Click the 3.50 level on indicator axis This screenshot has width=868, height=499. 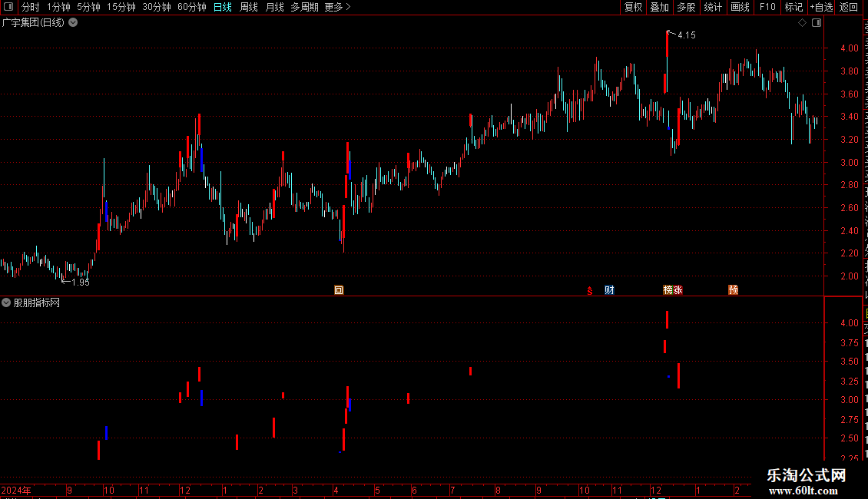click(x=850, y=362)
